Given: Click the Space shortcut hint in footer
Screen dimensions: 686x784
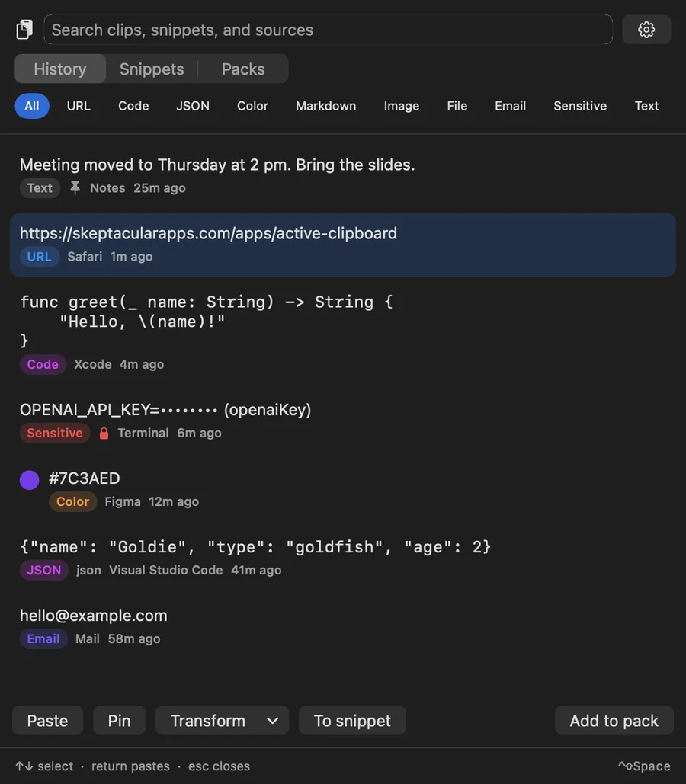Looking at the screenshot, I should [644, 766].
